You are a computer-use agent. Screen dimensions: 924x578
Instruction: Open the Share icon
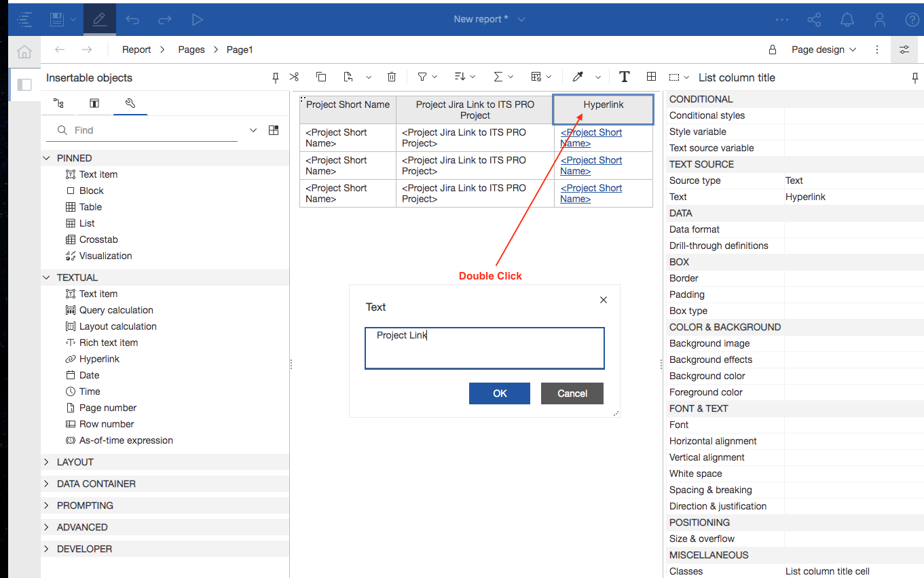click(815, 20)
